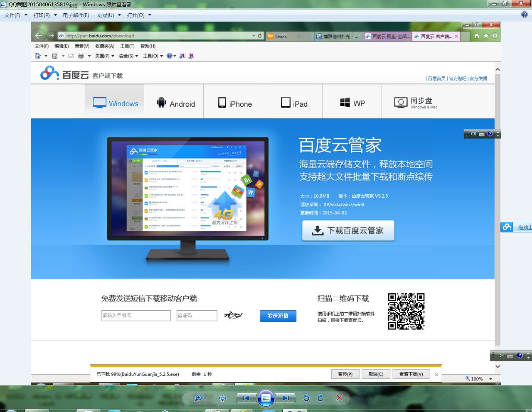This screenshot has height=412, width=532.
Task: Click the 查看下载(V) button
Action: [411, 374]
